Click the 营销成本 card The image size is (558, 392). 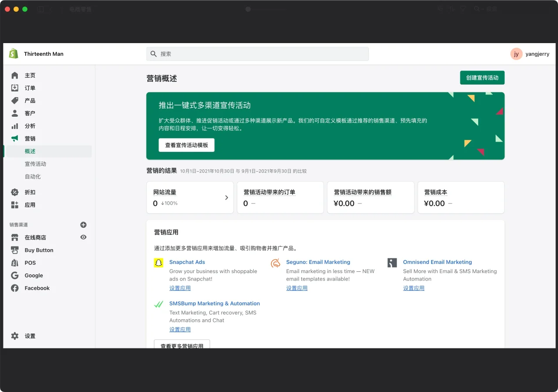click(461, 197)
